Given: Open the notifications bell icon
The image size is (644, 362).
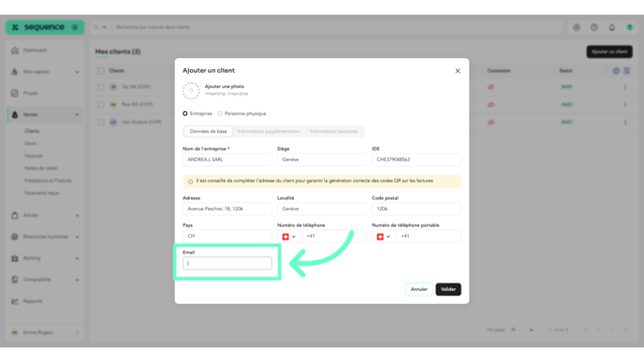Looking at the screenshot, I should (612, 27).
